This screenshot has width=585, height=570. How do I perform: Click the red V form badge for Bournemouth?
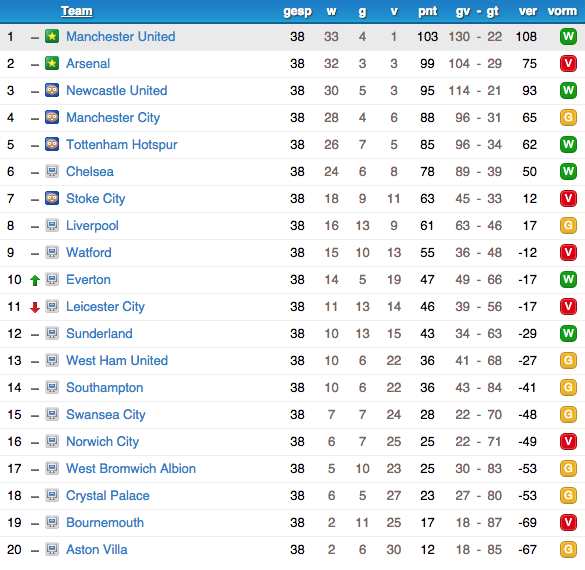pyautogui.click(x=568, y=522)
